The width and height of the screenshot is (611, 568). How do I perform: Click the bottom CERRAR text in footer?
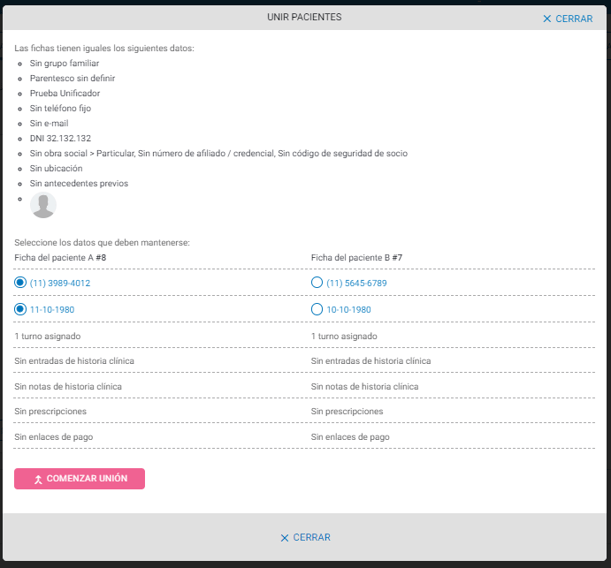(312, 538)
